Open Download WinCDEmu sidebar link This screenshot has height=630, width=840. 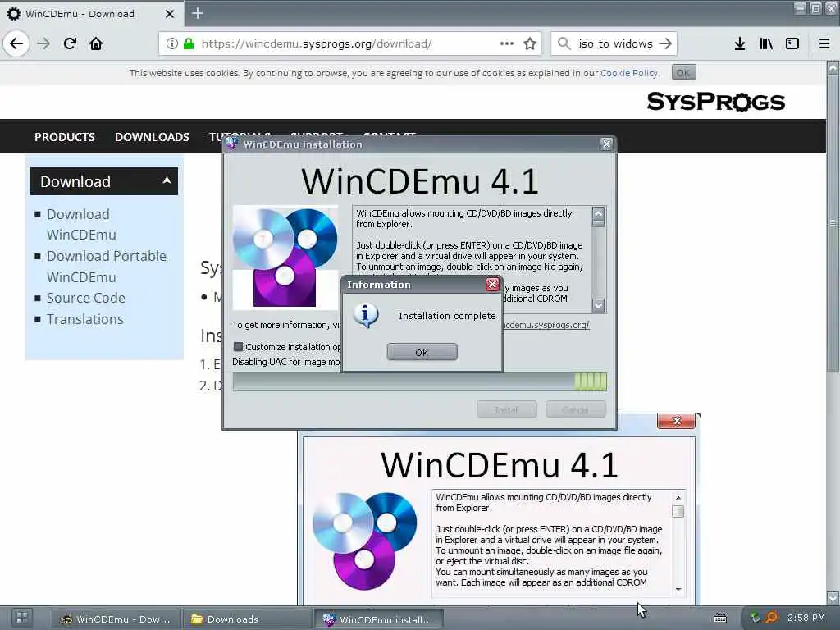click(x=81, y=224)
